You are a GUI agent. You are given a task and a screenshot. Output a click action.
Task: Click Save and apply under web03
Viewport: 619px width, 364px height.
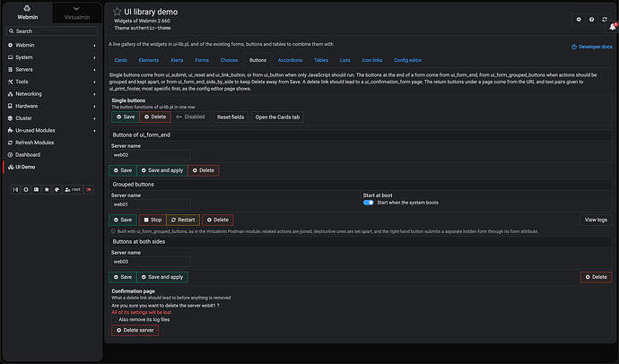click(162, 277)
